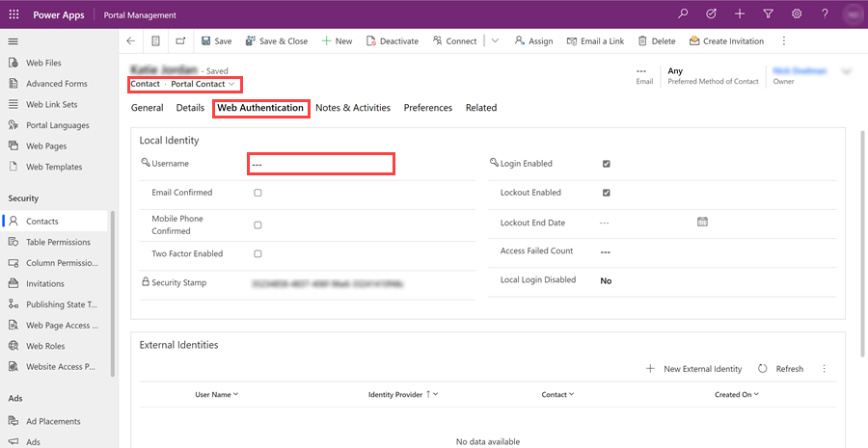Collapse the sidebar hamburger menu
This screenshot has height=448, width=868.
tap(14, 41)
